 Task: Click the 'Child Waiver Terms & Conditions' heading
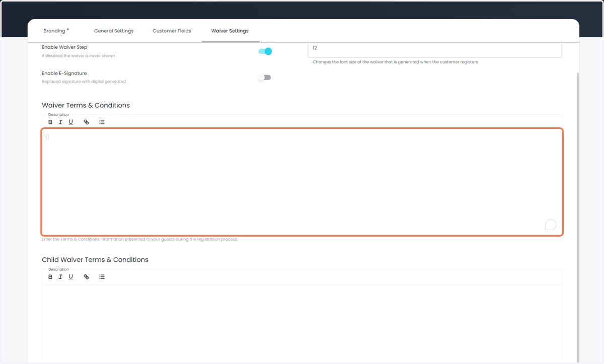(x=95, y=260)
